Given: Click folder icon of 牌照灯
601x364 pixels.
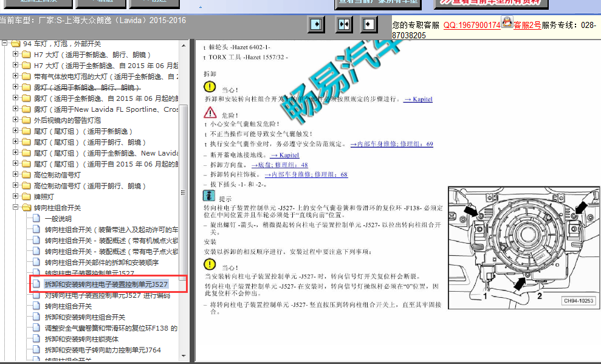Looking at the screenshot, I should click(x=26, y=196).
